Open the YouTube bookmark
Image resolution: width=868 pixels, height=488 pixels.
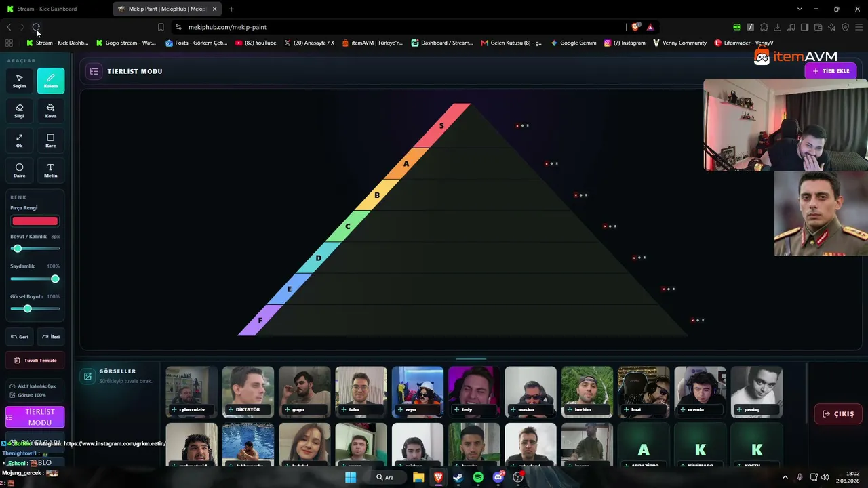256,43
